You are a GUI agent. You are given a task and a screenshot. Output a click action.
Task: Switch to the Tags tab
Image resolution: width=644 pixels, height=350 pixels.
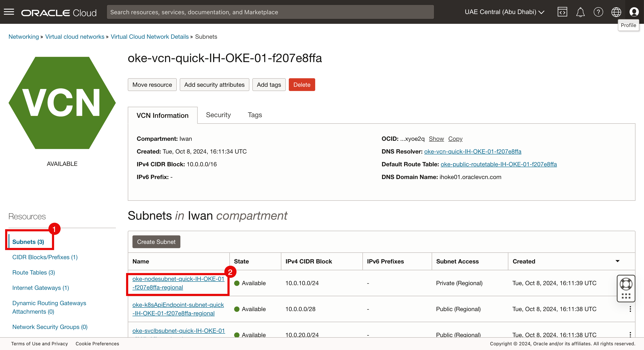tap(254, 115)
